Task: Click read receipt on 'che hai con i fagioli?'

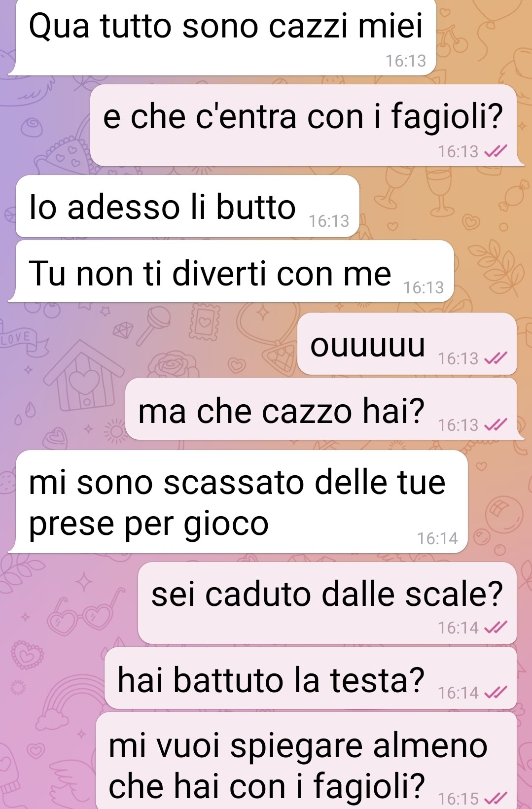Action: coord(496,798)
